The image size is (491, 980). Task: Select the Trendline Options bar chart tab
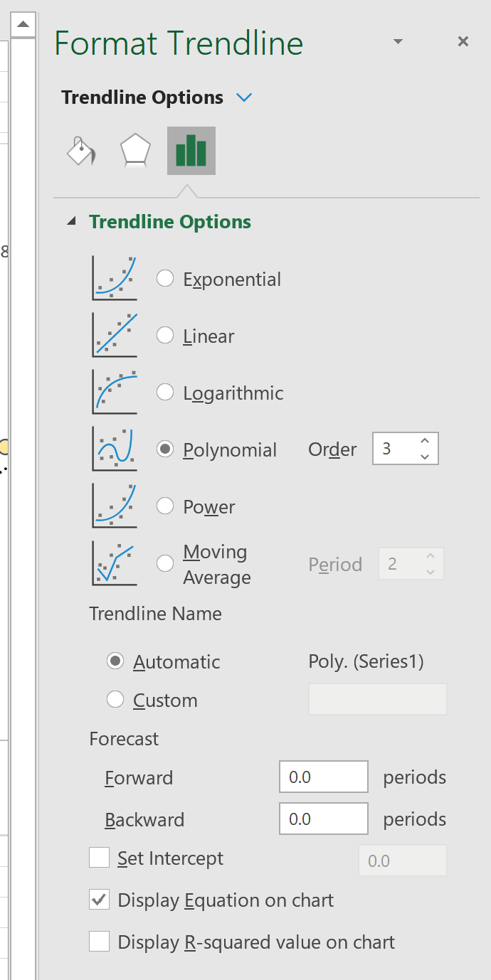(x=191, y=151)
